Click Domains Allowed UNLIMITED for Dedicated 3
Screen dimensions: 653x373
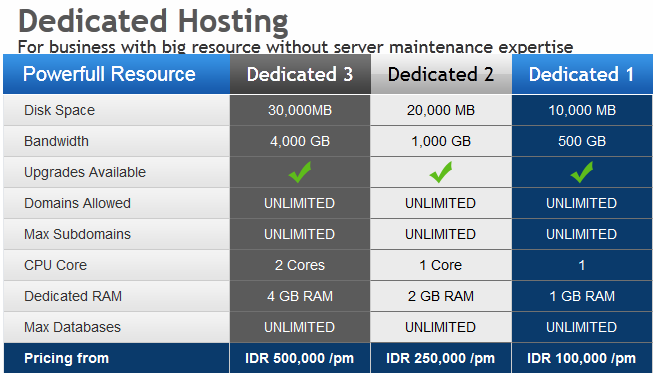[299, 203]
